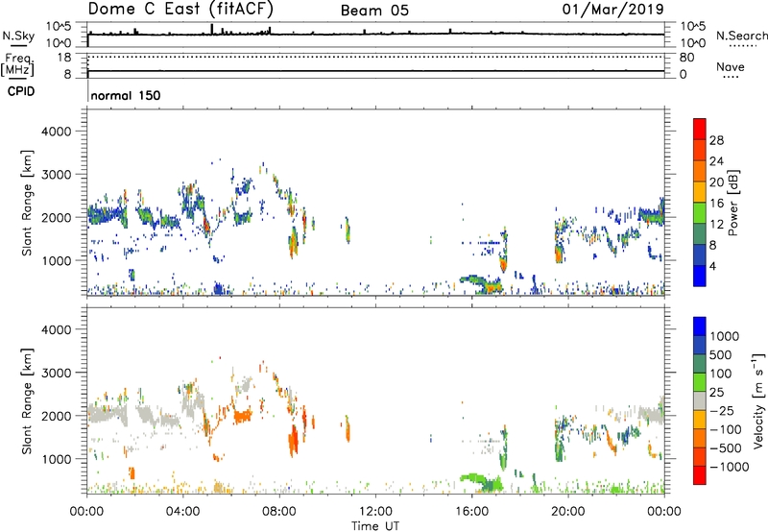This screenshot has width=768, height=532.
Task: Select the 'N.Sky' legend label
Action: (x=18, y=36)
